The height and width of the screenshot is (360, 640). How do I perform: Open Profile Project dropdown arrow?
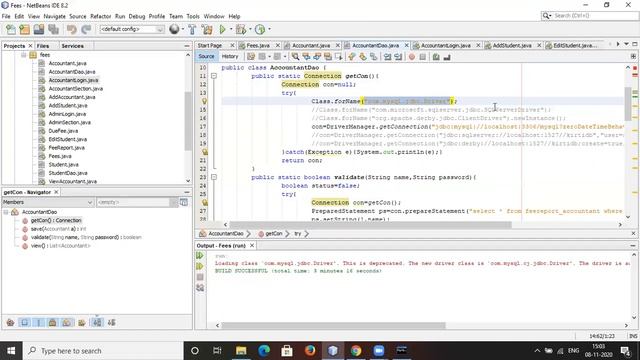pos(269,29)
